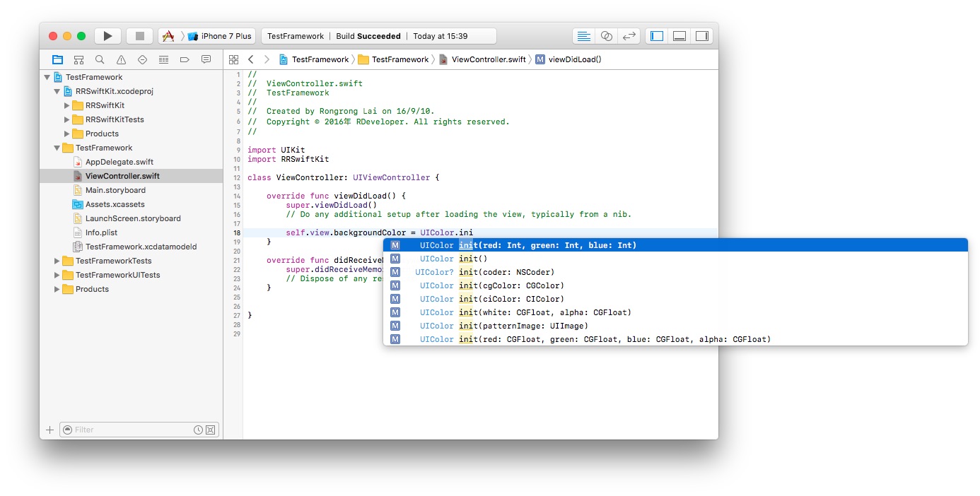Click the 'super.viewDidLoad()' code line

[x=332, y=205]
